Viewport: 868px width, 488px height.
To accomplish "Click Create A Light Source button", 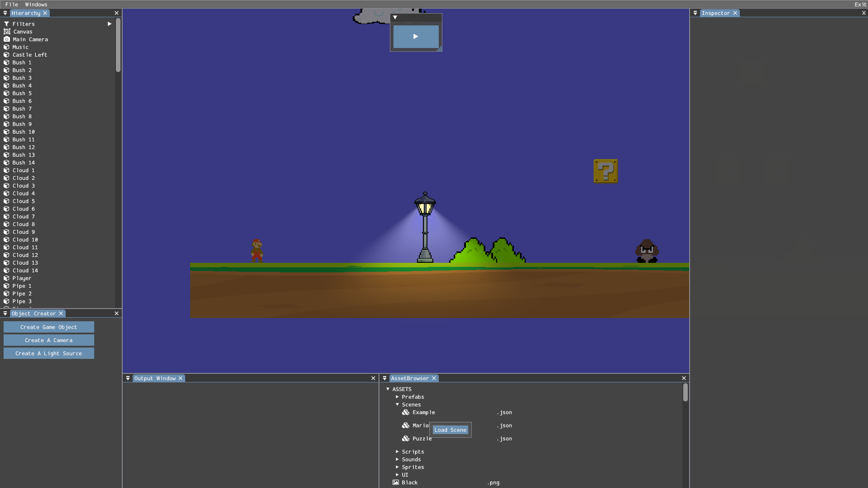I will [49, 353].
